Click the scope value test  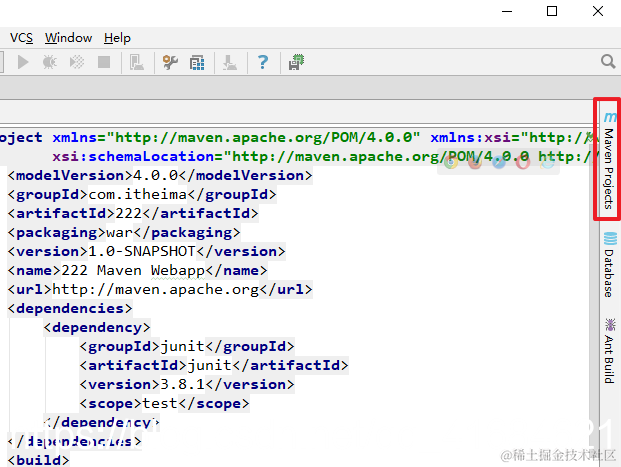pyautogui.click(x=160, y=404)
